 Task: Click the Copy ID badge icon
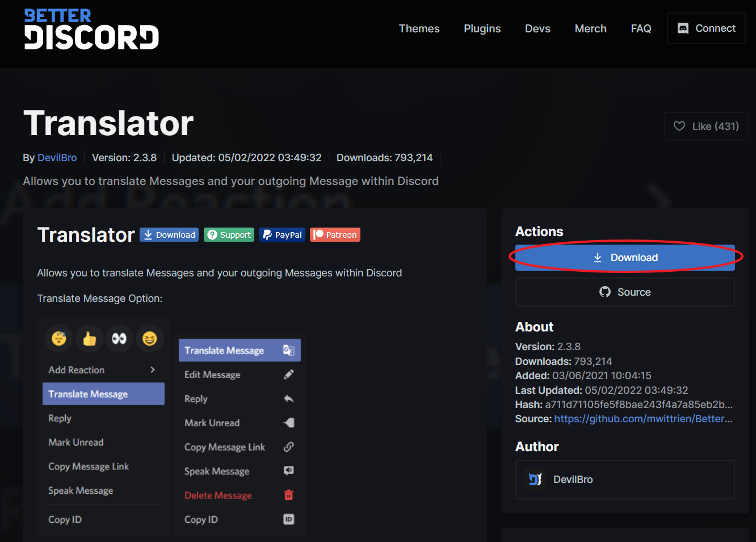click(x=288, y=519)
